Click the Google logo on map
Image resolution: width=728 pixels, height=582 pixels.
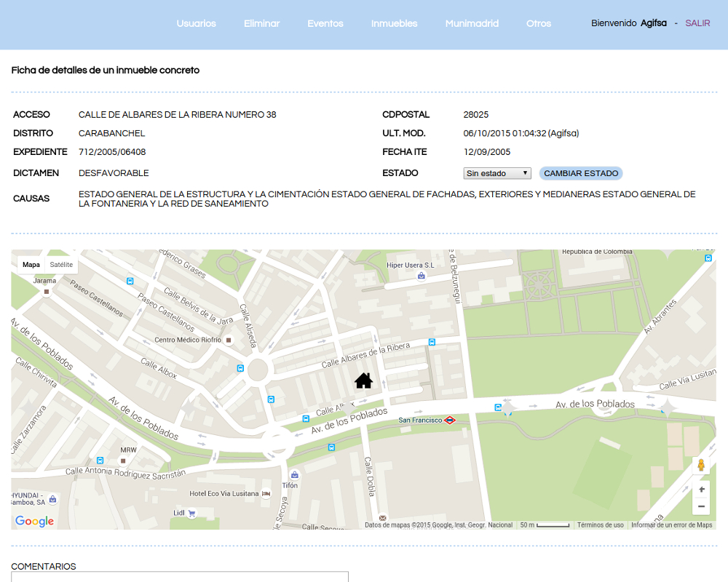tap(34, 521)
